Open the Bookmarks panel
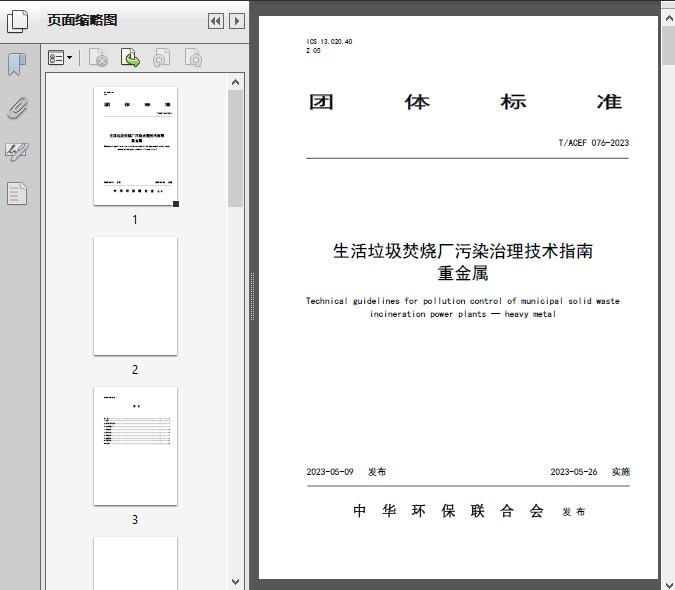Image resolution: width=675 pixels, height=590 pixels. 17,65
